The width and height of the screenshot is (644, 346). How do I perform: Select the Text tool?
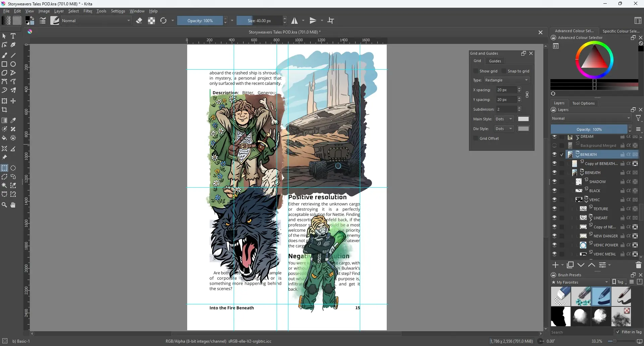point(13,36)
